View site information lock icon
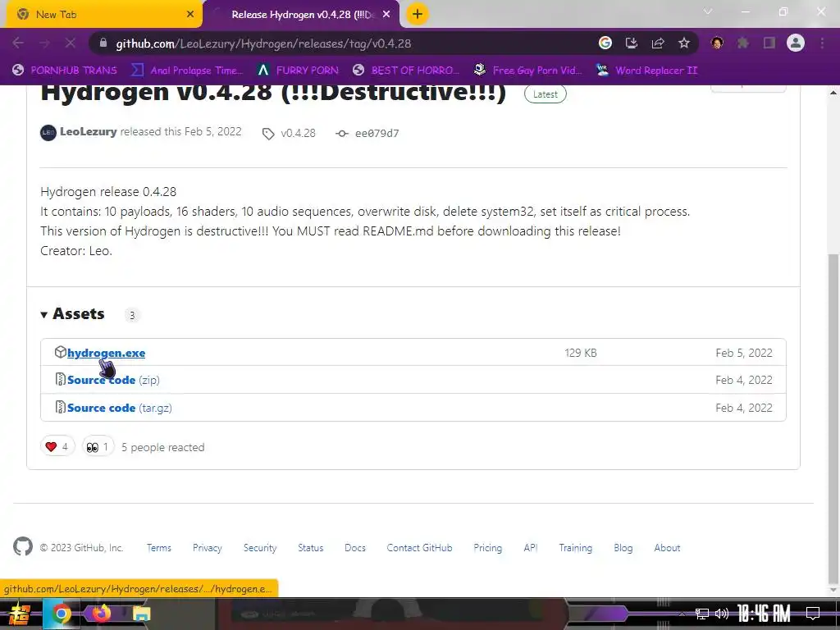 [x=103, y=43]
